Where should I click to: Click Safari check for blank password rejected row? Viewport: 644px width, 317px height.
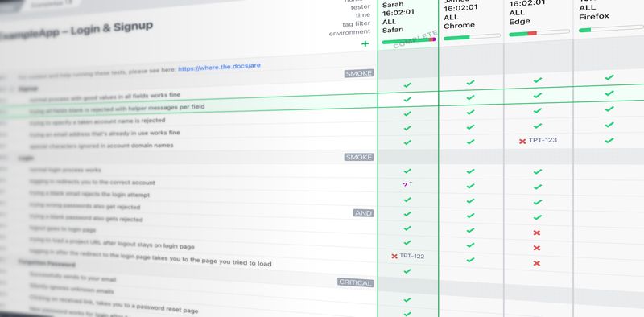tap(407, 228)
